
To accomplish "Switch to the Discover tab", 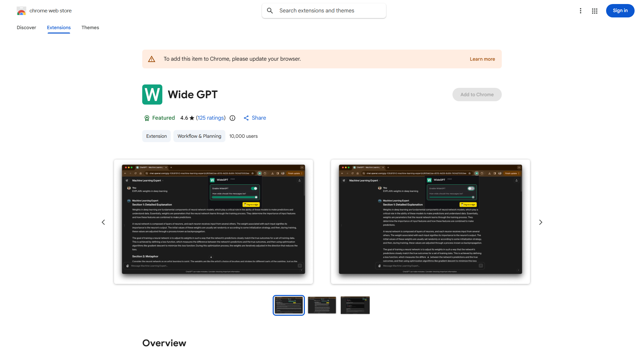I will (x=26, y=27).
